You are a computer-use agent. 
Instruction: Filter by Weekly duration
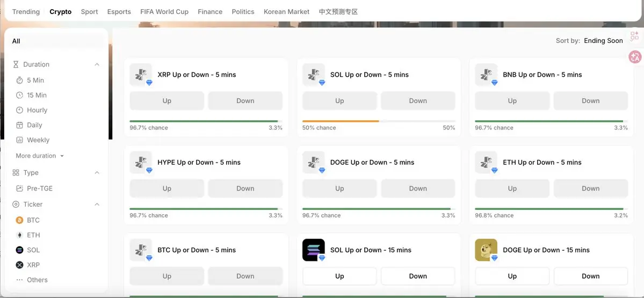tap(38, 140)
